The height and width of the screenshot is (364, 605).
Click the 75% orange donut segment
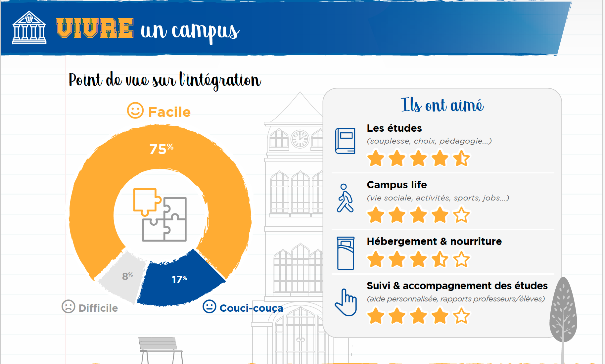(161, 149)
